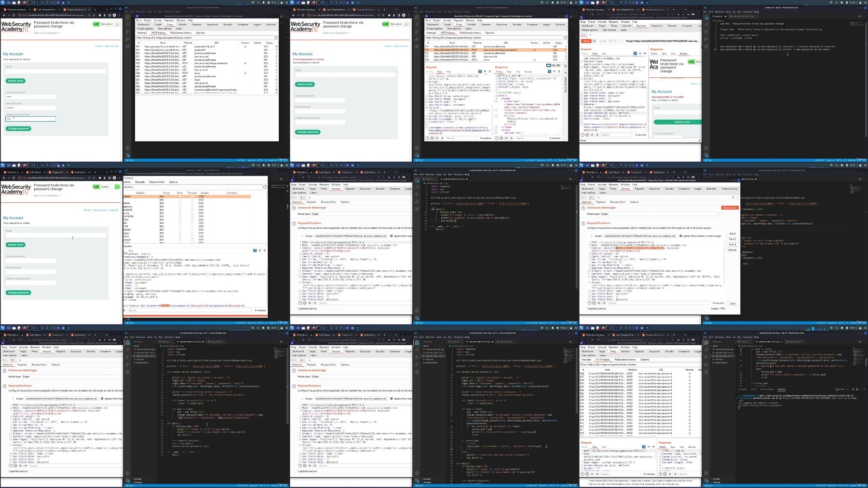
Task: Open new browser tab in top-left frame
Action: [x=95, y=10]
